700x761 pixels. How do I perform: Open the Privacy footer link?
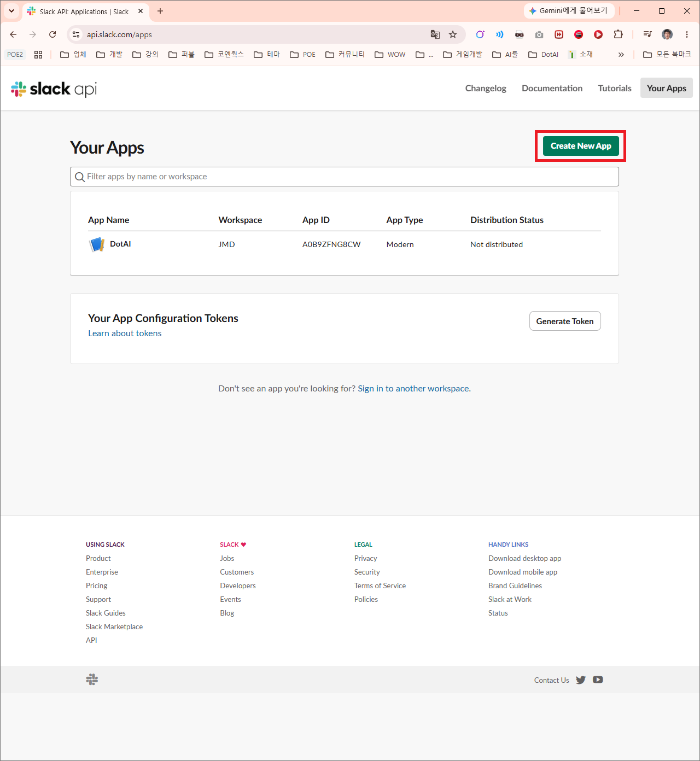(x=366, y=558)
